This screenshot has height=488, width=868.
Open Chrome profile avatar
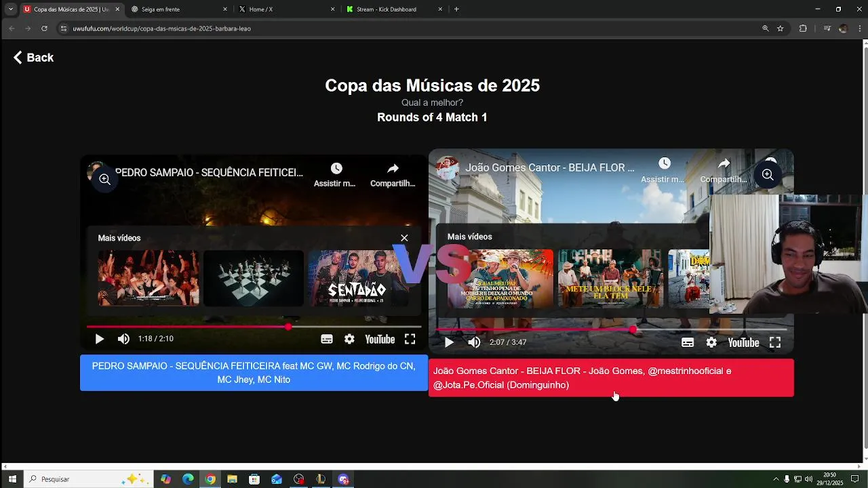coord(843,28)
